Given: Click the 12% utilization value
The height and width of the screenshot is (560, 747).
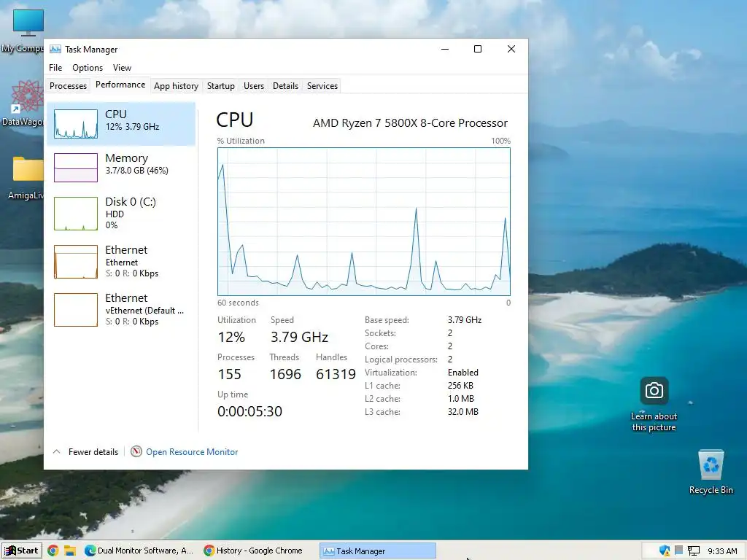Looking at the screenshot, I should 231,337.
